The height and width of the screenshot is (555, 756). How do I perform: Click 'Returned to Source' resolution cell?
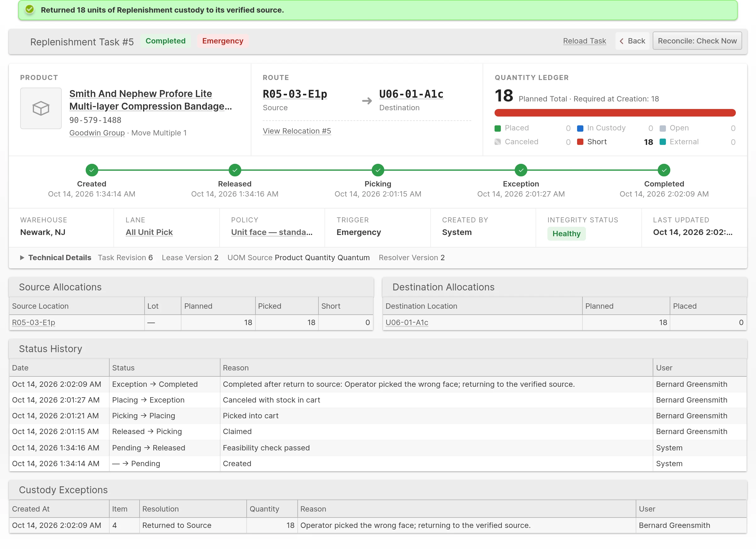pyautogui.click(x=193, y=525)
